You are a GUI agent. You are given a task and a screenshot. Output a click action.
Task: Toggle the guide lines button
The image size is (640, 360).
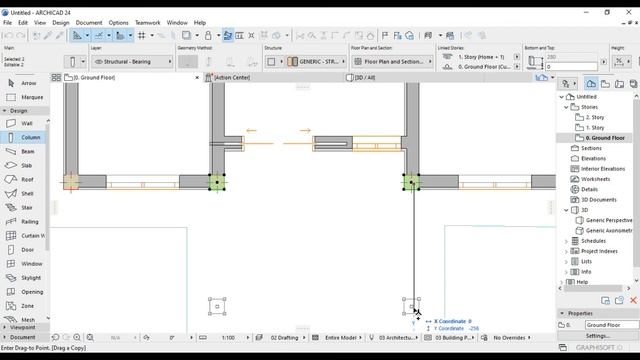pos(77,36)
